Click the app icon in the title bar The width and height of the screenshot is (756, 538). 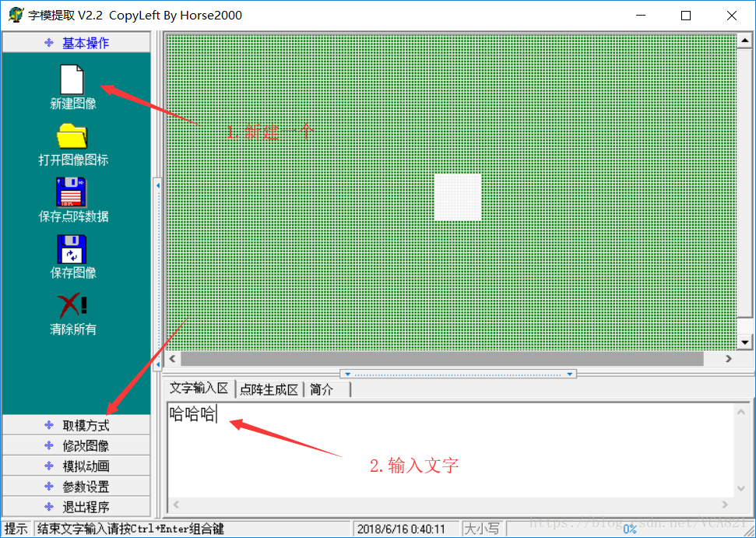16,15
